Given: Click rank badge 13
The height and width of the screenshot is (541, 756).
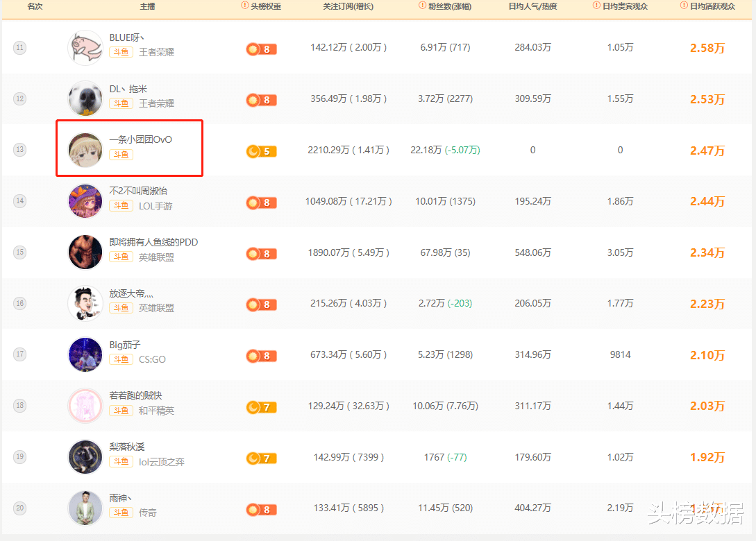Looking at the screenshot, I should [x=19, y=150].
